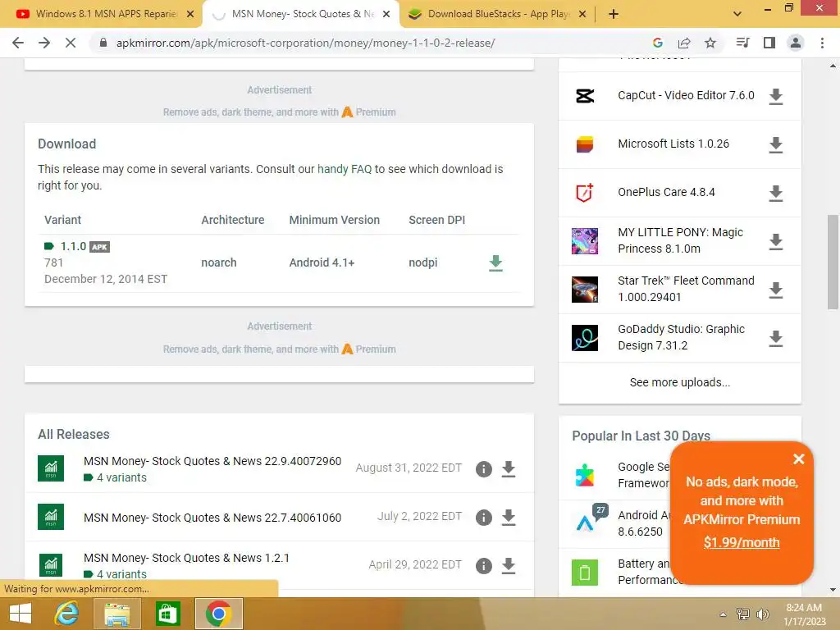
Task: Download Star Trek Fleet Command
Action: (776, 290)
